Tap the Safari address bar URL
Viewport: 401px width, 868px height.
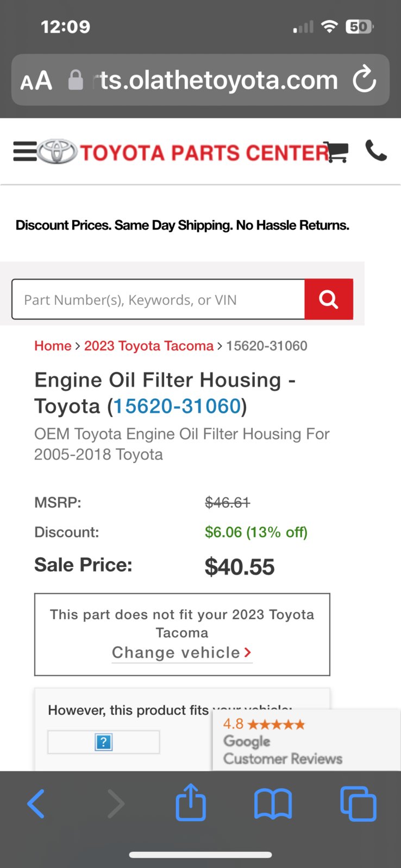(217, 80)
